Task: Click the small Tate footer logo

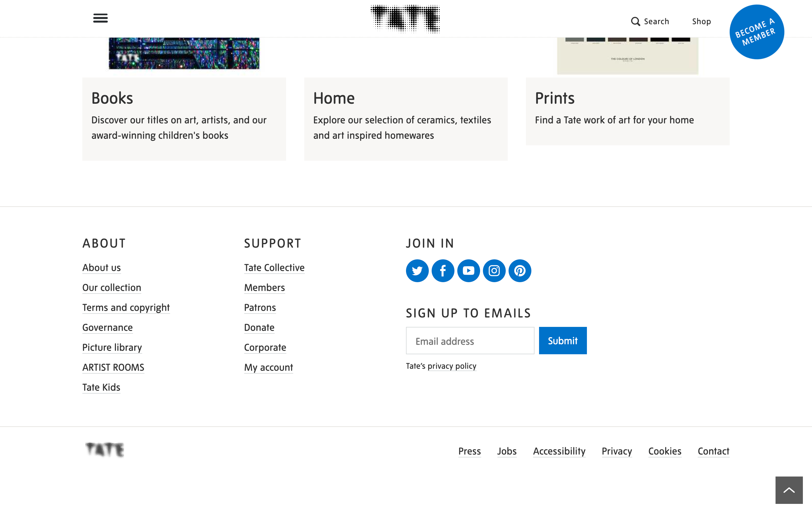Action: [x=105, y=450]
